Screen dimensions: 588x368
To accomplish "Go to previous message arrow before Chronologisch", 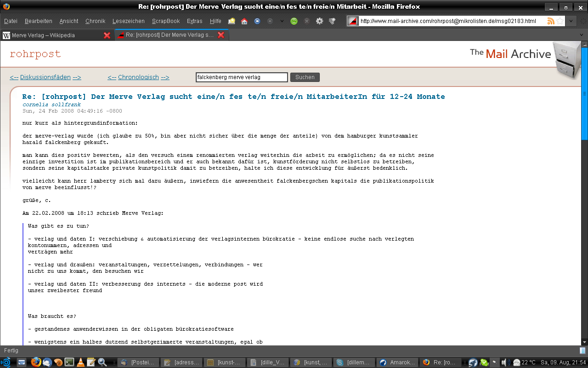I will click(x=112, y=77).
